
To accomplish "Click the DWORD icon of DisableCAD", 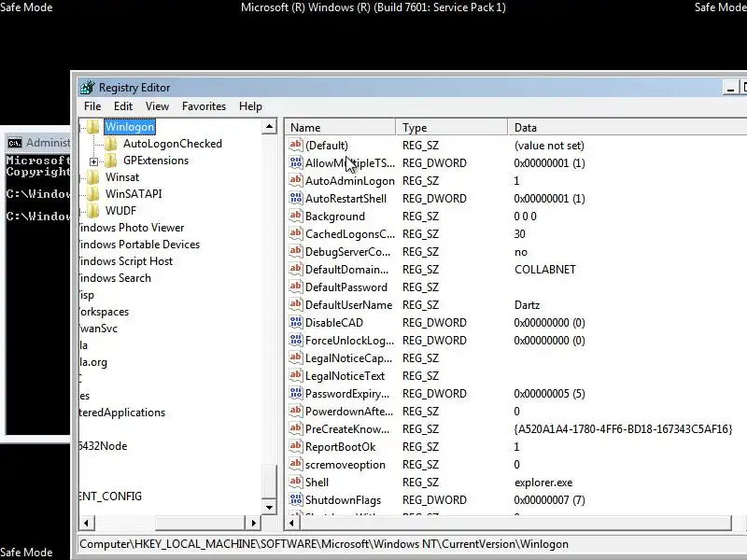I will (x=295, y=322).
